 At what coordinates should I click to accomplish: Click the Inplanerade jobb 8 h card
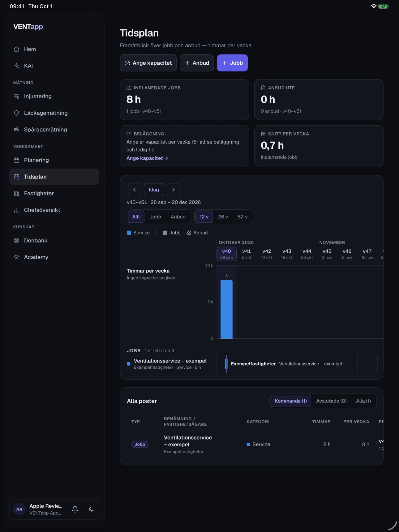pyautogui.click(x=184, y=100)
